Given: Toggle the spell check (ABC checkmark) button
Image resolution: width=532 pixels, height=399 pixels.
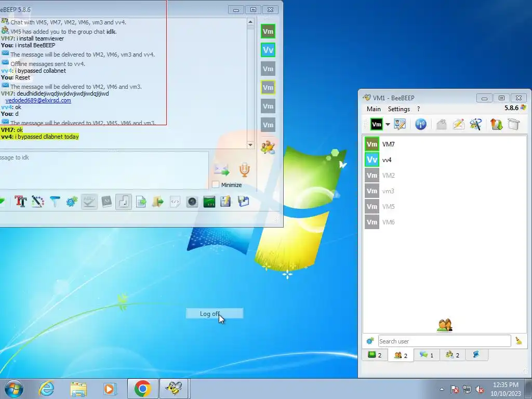Looking at the screenshot, I should coord(89,202).
